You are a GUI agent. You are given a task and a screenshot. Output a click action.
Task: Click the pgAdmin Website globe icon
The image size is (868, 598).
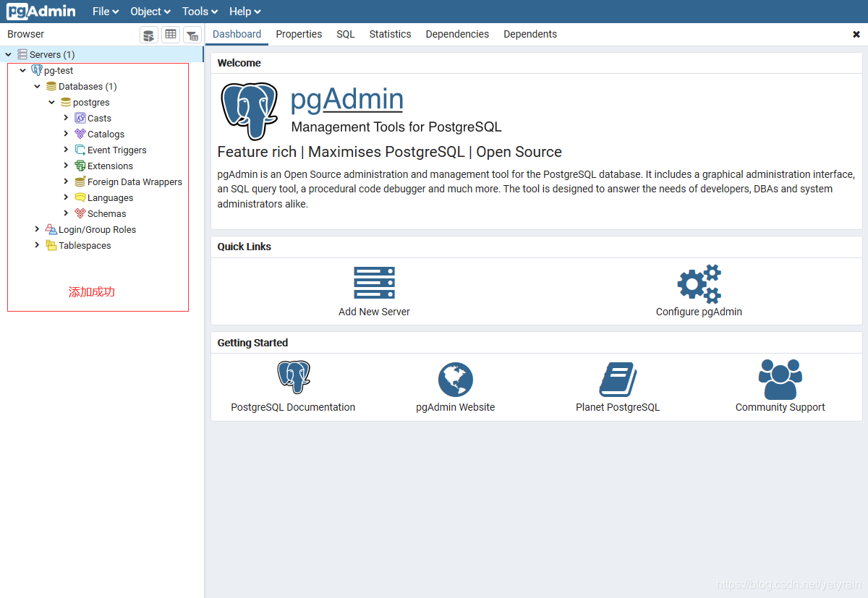pos(456,380)
